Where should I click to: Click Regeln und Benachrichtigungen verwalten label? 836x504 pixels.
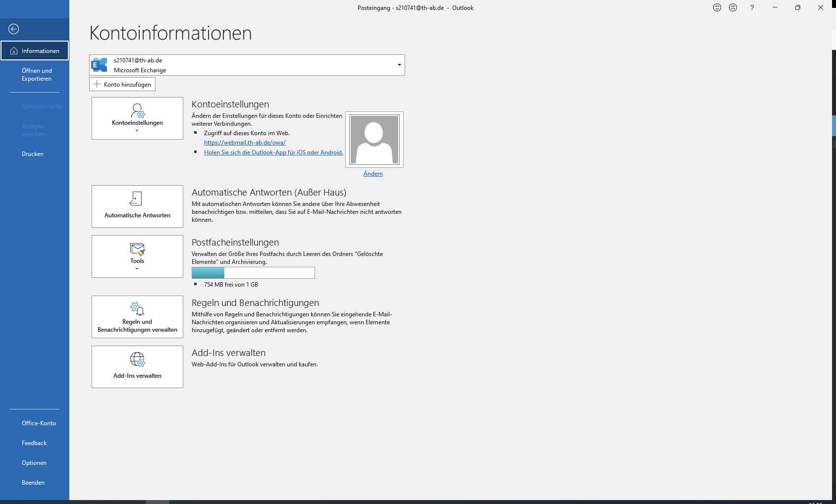137,326
